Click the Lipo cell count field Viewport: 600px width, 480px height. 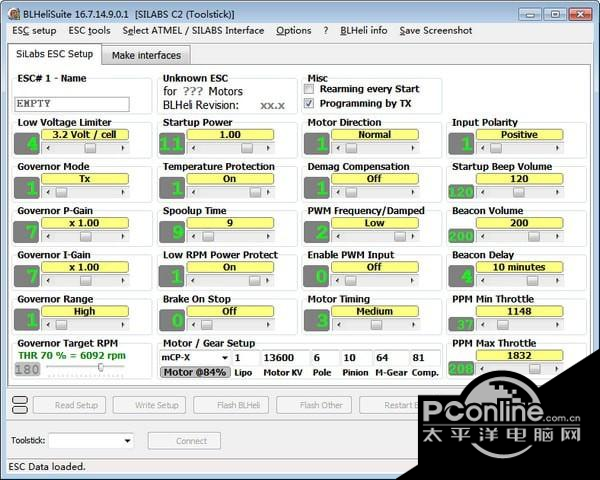click(x=245, y=358)
